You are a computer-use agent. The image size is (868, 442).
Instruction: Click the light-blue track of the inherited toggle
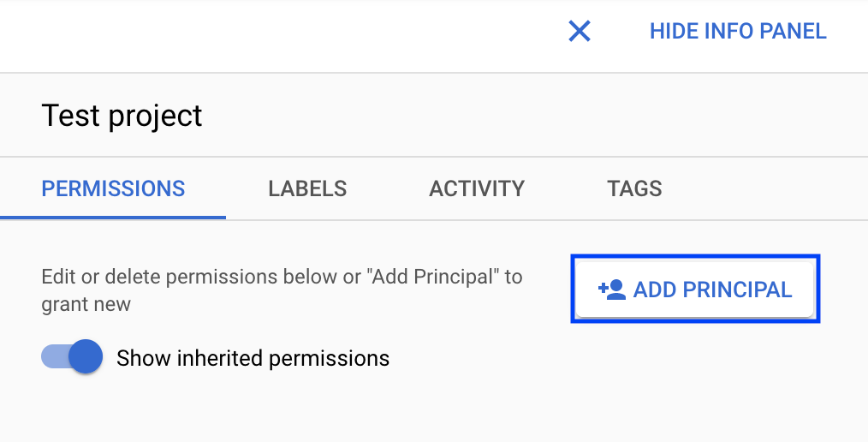(51, 357)
